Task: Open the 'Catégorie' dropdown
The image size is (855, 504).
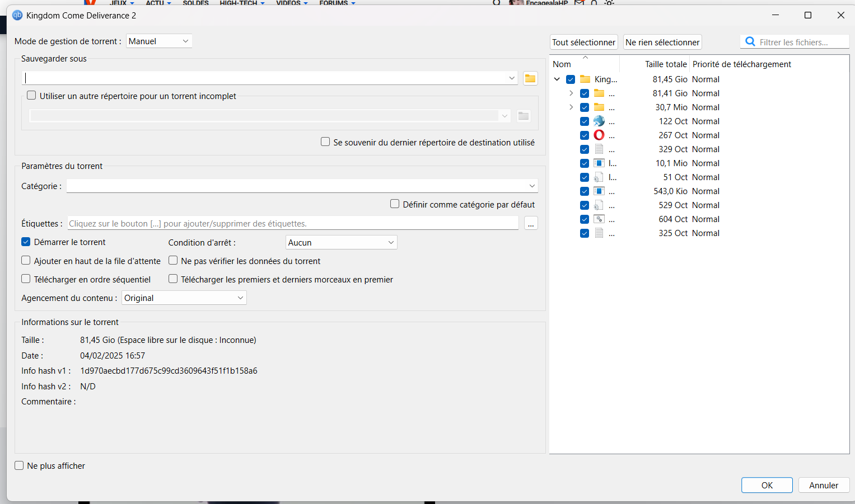Action: click(x=302, y=186)
